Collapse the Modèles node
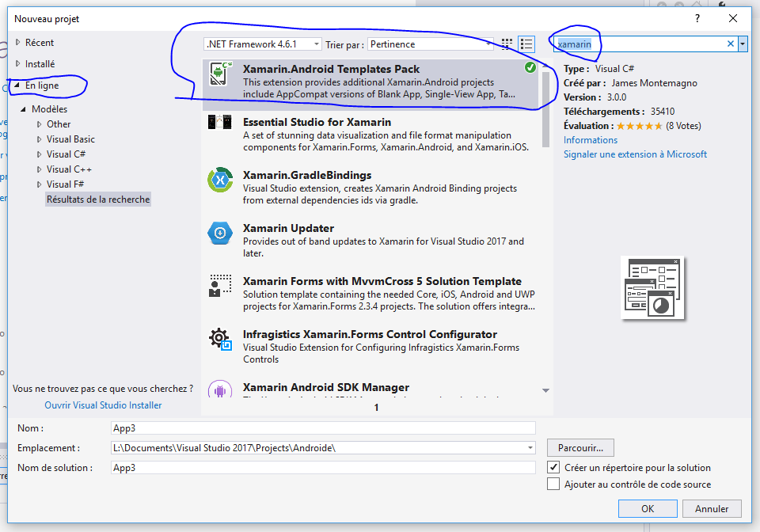760x532 pixels. pyautogui.click(x=23, y=109)
